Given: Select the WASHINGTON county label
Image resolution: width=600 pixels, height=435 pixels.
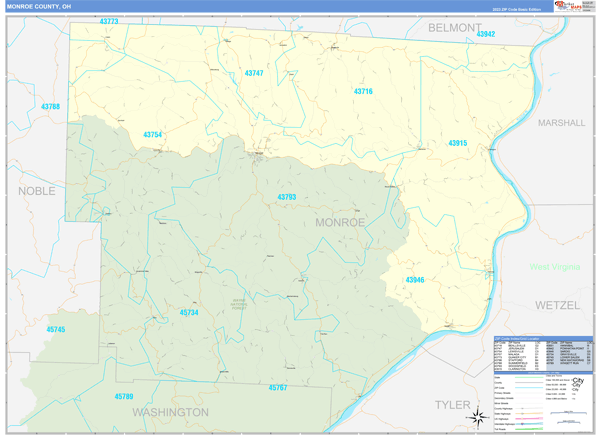Looking at the screenshot, I should coord(171,411).
